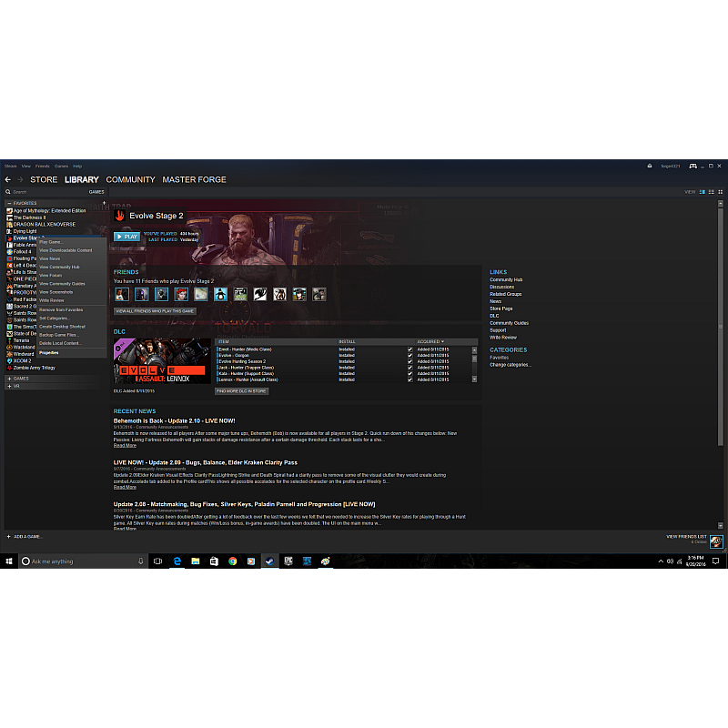Viewport: 728px width, 728px height.
Task: Switch to grid view icon
Action: click(x=719, y=192)
